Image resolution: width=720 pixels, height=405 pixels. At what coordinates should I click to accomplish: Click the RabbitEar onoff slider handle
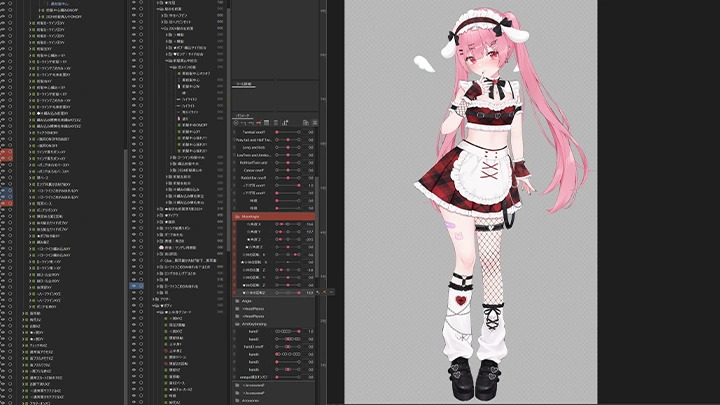tap(288, 178)
